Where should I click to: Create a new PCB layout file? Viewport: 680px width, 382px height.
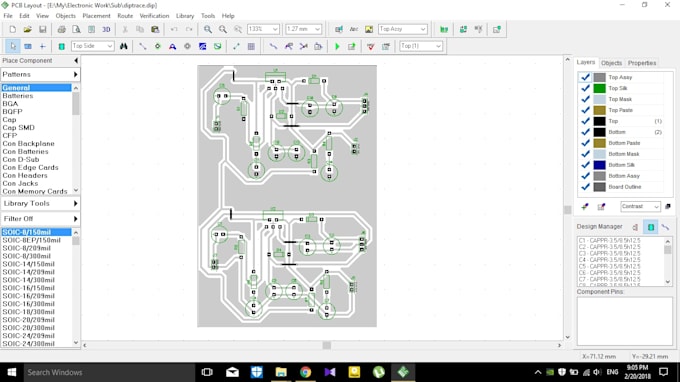[12, 29]
